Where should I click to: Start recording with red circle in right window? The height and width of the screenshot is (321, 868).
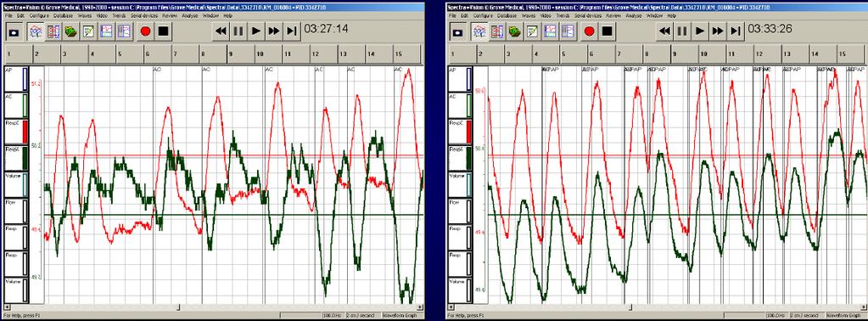[590, 31]
